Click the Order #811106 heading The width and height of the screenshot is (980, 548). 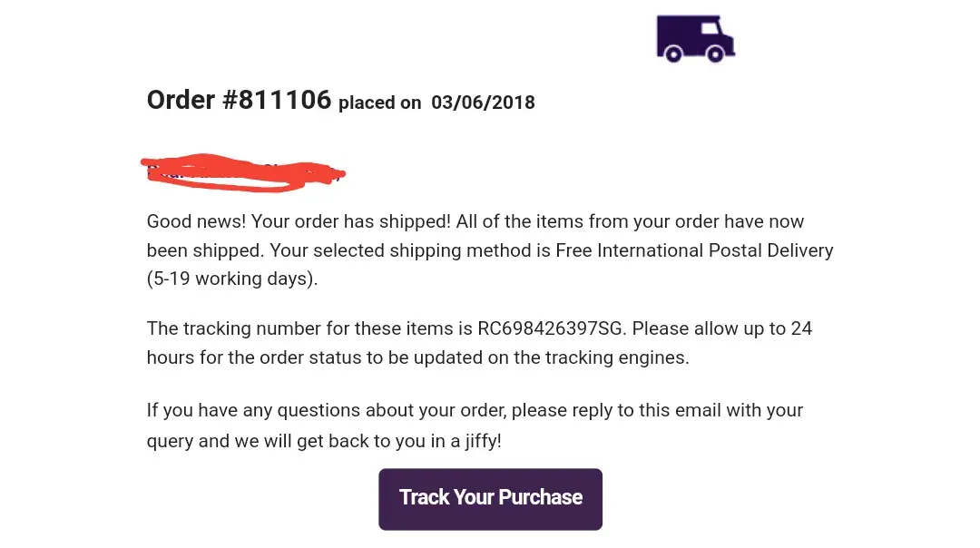pos(239,100)
